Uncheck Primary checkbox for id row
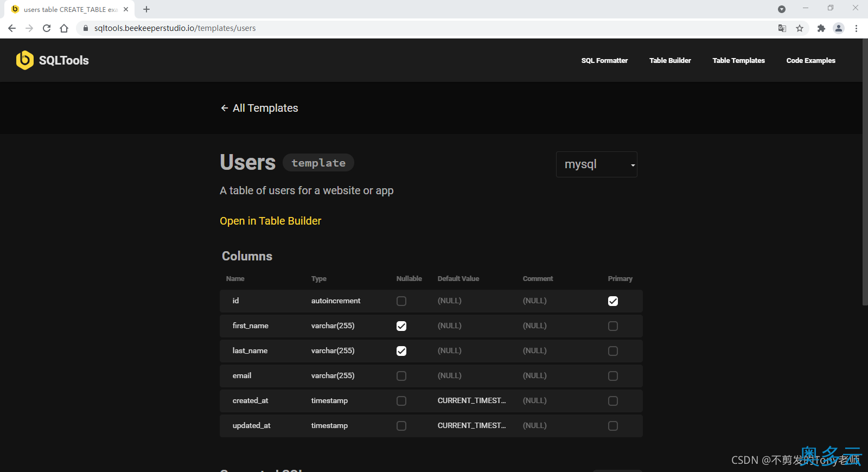 point(613,301)
